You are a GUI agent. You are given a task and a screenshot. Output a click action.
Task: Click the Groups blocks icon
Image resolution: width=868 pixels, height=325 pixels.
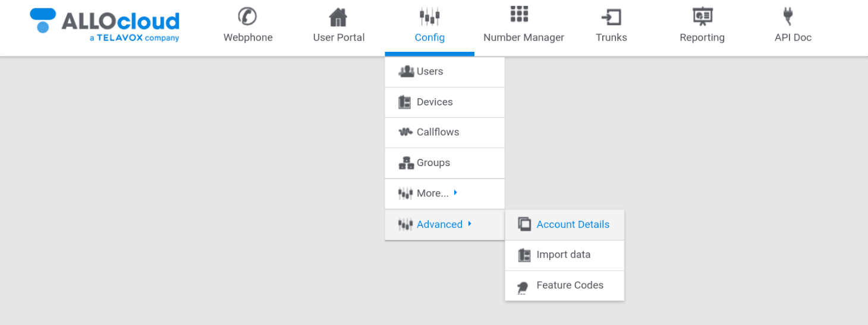coord(406,162)
